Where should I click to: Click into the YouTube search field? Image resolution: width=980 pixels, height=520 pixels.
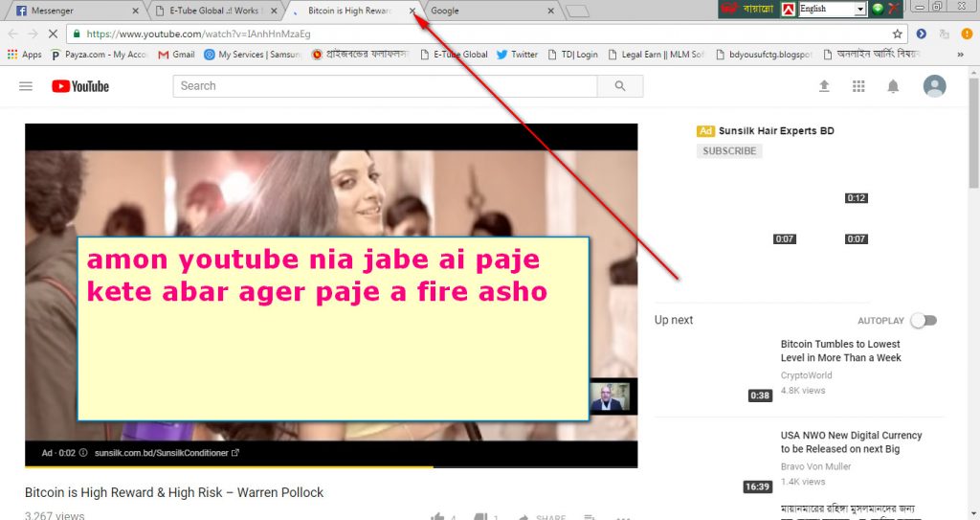click(385, 86)
